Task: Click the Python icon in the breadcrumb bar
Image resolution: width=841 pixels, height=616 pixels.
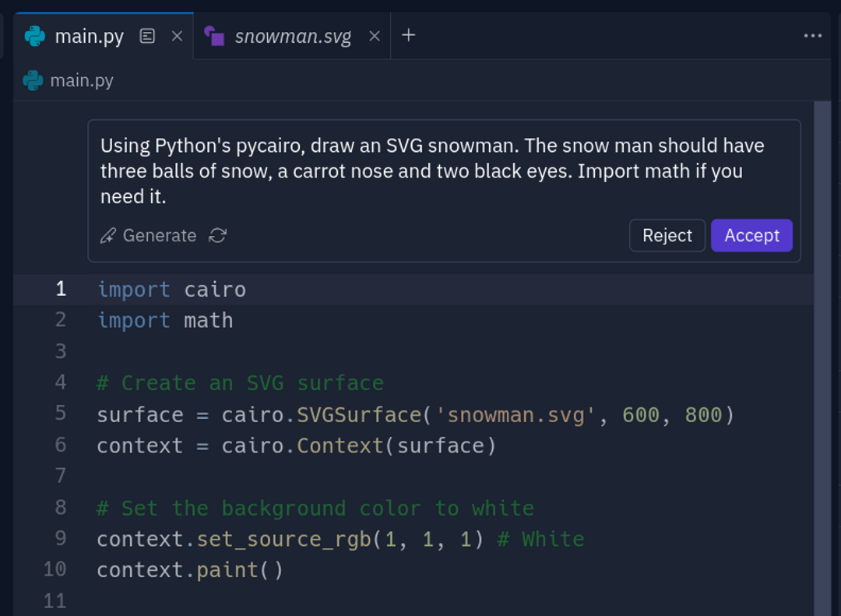Action: pyautogui.click(x=32, y=80)
